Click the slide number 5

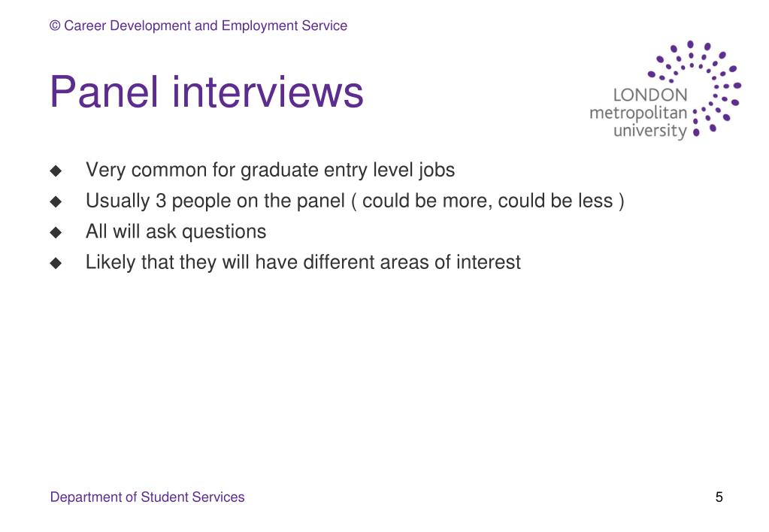click(x=719, y=497)
